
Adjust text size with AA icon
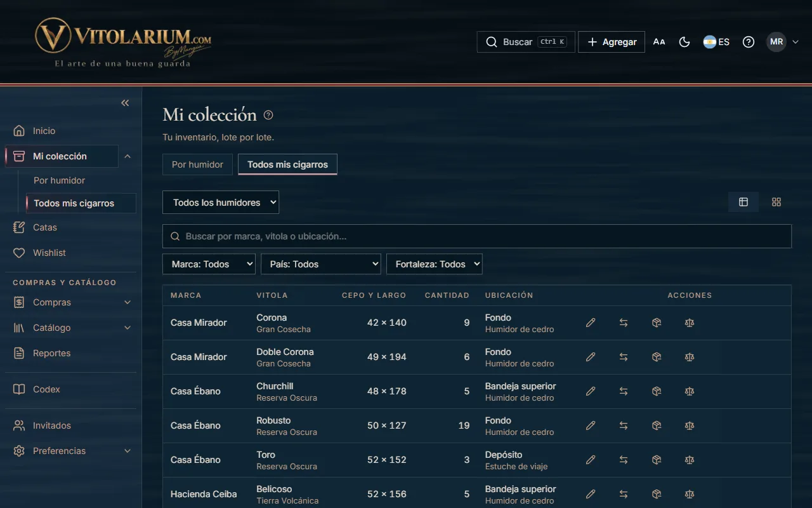[659, 42]
